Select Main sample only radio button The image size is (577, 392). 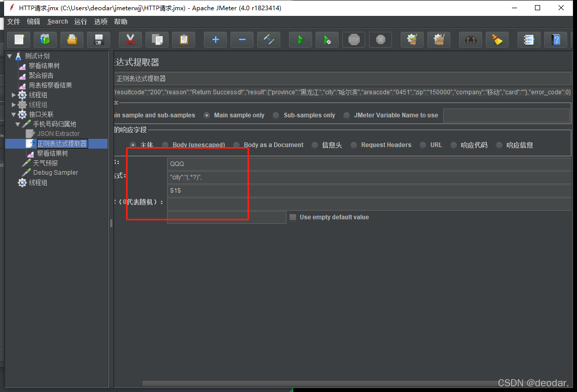point(207,116)
